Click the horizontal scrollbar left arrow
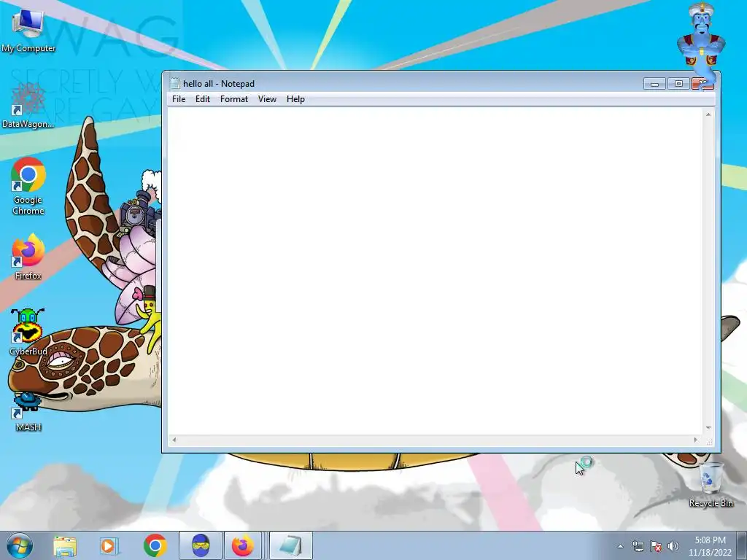The image size is (747, 560). [174, 440]
